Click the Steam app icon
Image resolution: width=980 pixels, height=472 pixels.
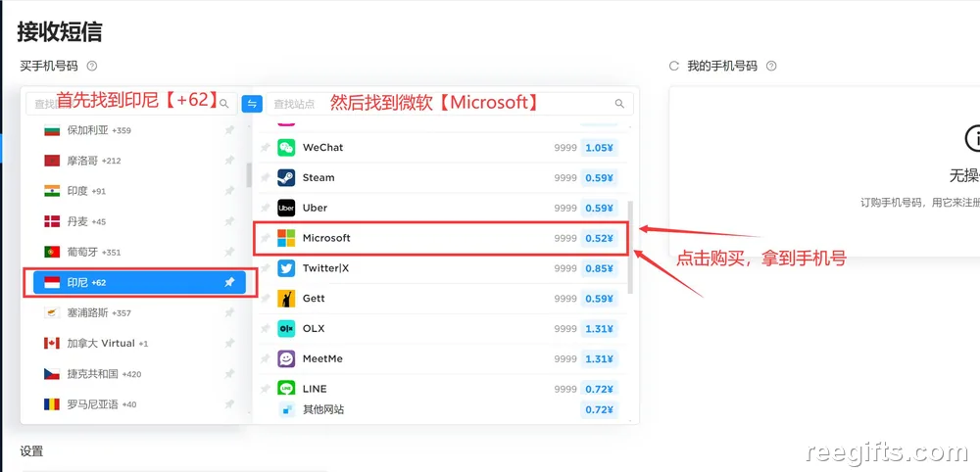tap(286, 178)
